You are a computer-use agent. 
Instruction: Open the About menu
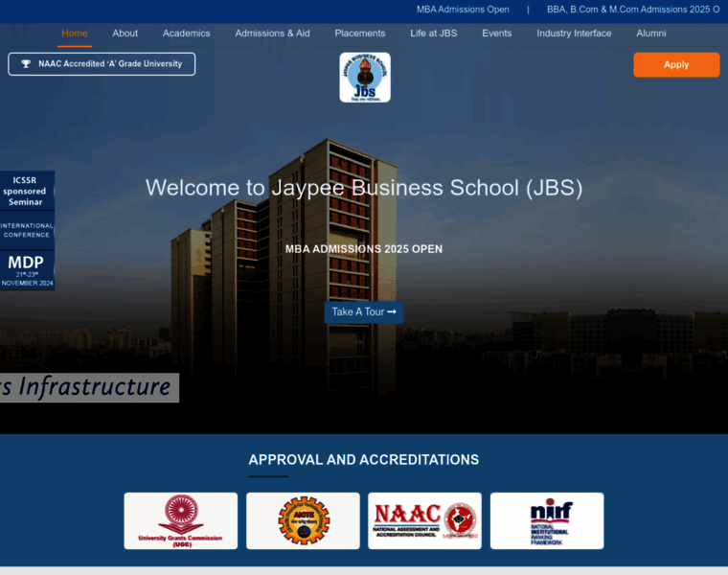[125, 34]
